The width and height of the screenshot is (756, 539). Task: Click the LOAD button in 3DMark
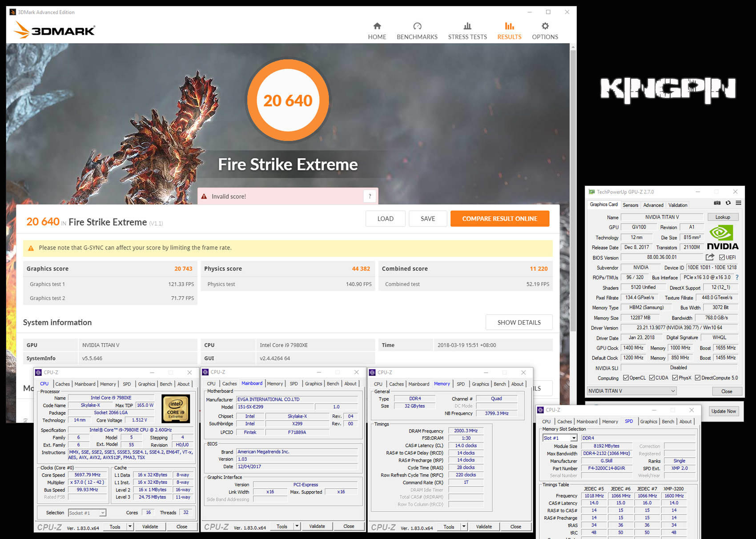(x=386, y=218)
